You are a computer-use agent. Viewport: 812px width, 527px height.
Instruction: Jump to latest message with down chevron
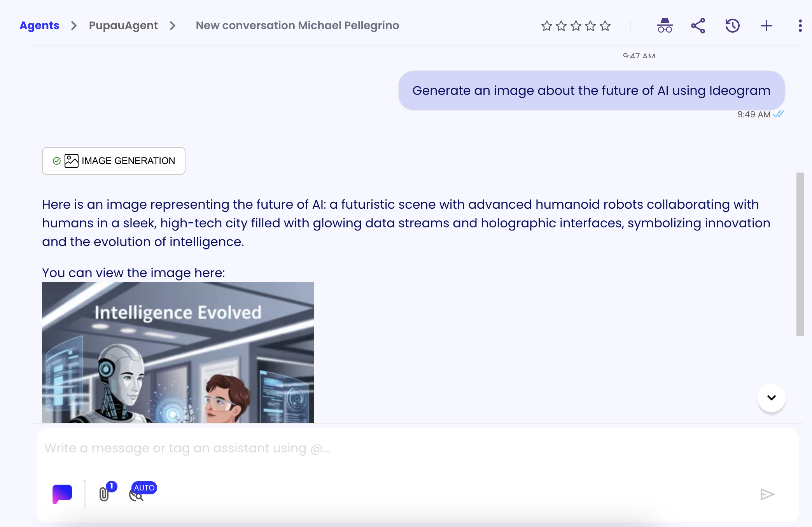pos(772,398)
